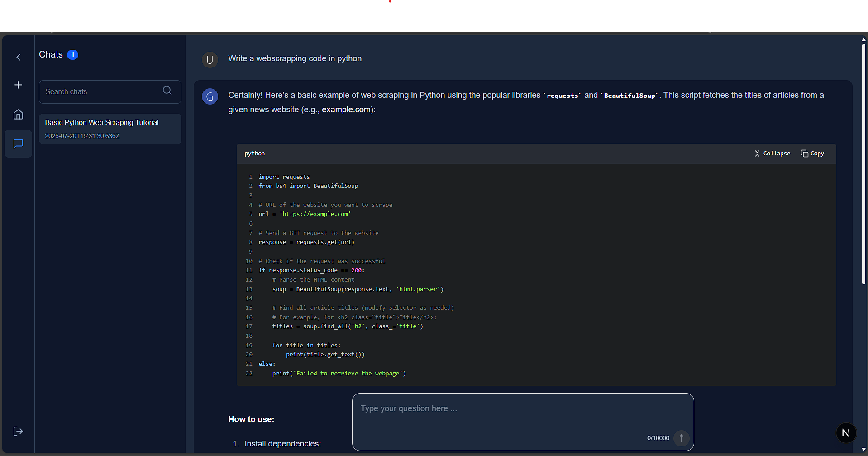This screenshot has width=868, height=456.
Task: Open the Basic Python Web Scraping Tutorial chat
Action: [110, 129]
